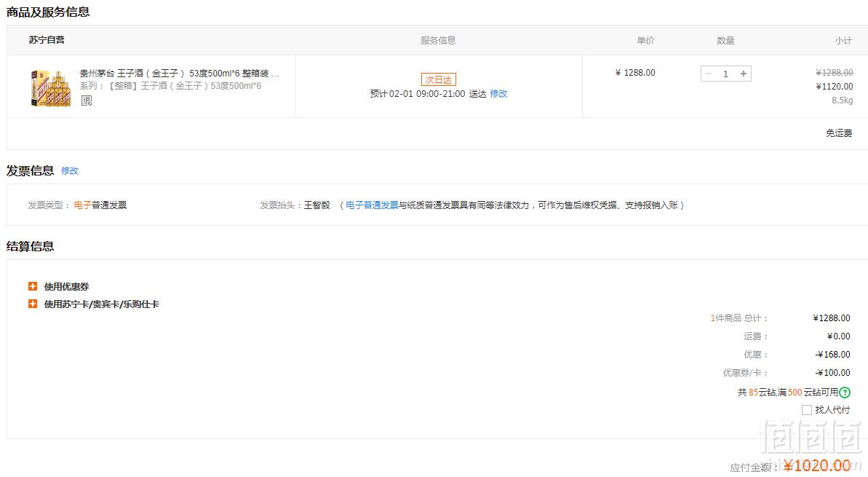868x477 pixels.
Task: Click the 单价 column header
Action: tap(645, 41)
